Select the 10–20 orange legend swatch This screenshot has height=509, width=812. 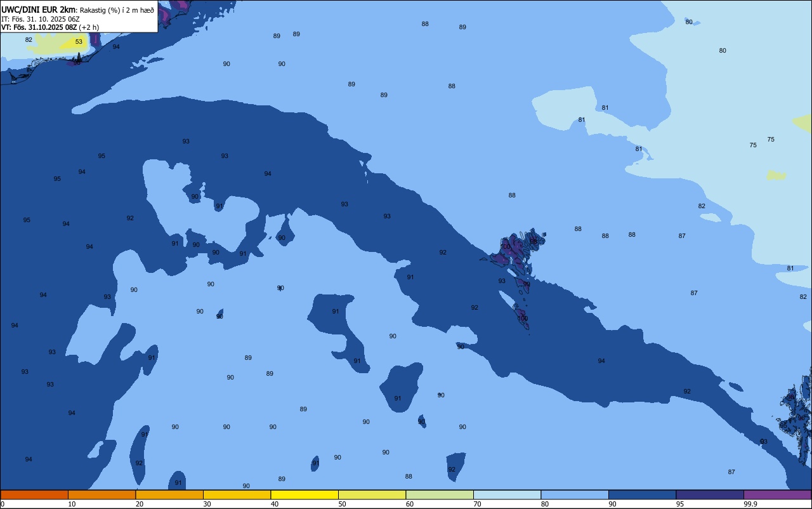point(101,494)
